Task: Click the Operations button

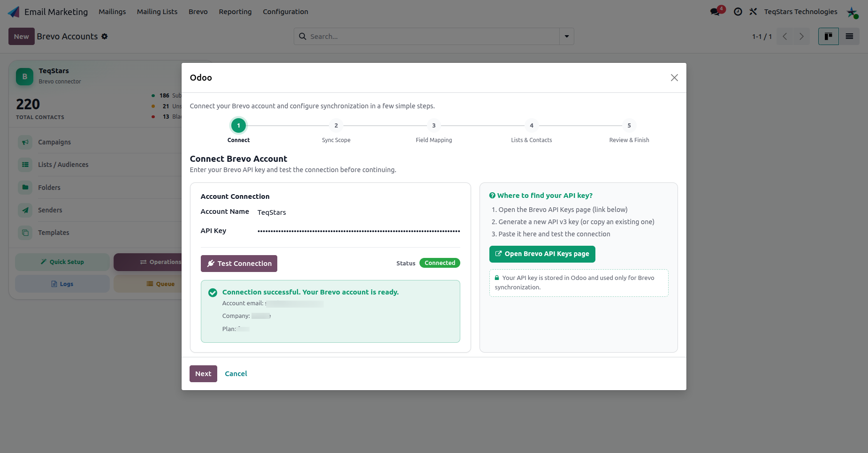Action: pyautogui.click(x=148, y=262)
